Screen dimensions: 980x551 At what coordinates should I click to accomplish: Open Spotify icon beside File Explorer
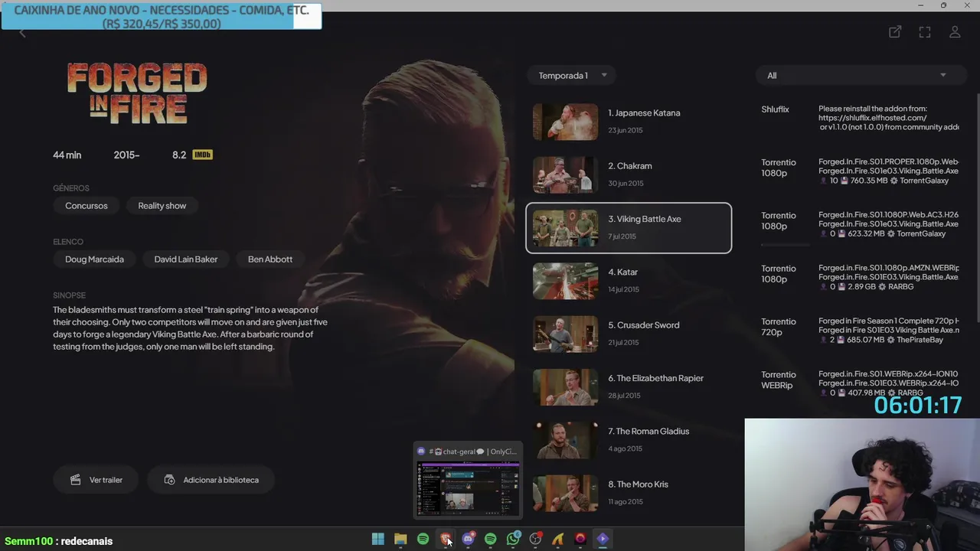coord(423,539)
